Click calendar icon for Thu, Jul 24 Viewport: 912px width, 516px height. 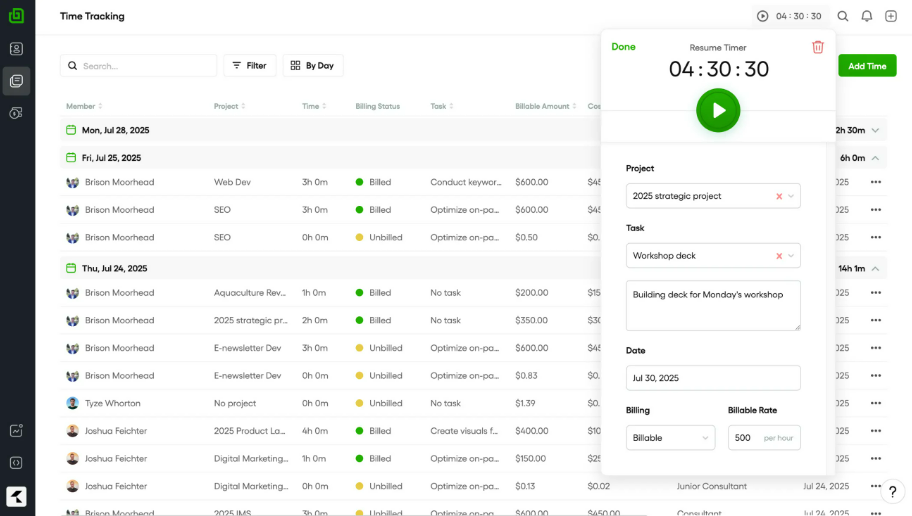pyautogui.click(x=71, y=268)
